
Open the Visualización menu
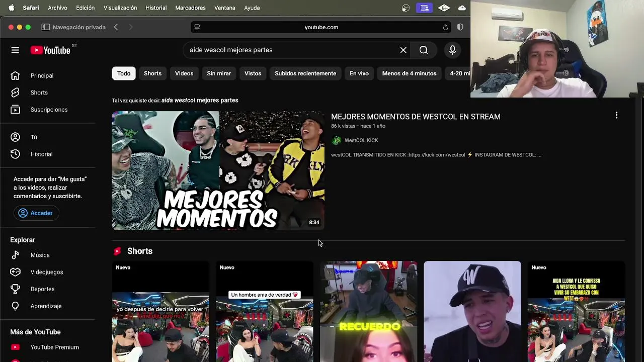click(x=120, y=8)
